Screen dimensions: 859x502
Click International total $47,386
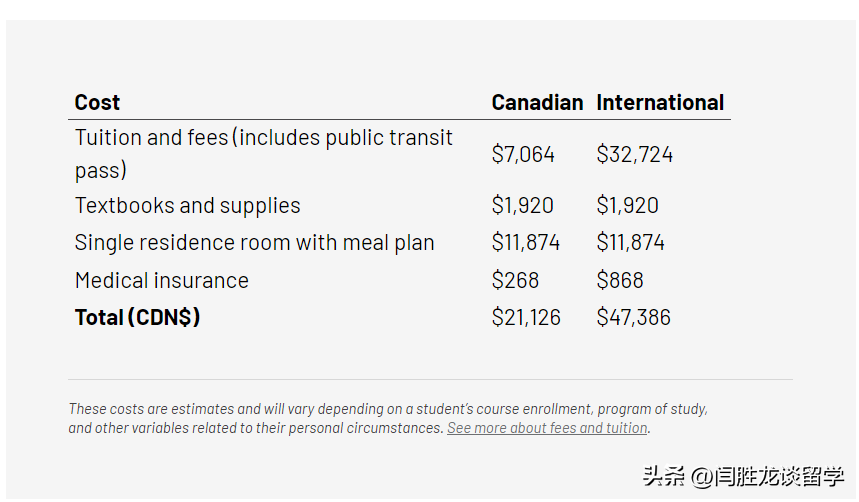[x=633, y=317]
